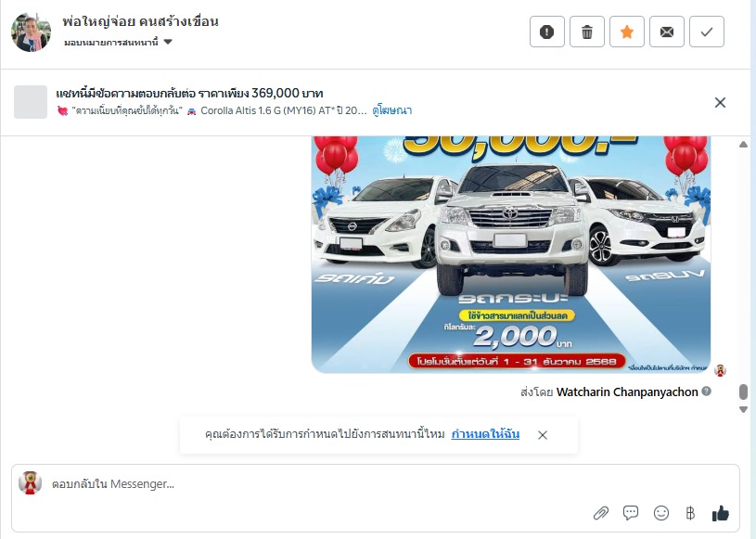This screenshot has height=539, width=756.
Task: Mark conversation done with checkmark button
Action: [x=707, y=32]
